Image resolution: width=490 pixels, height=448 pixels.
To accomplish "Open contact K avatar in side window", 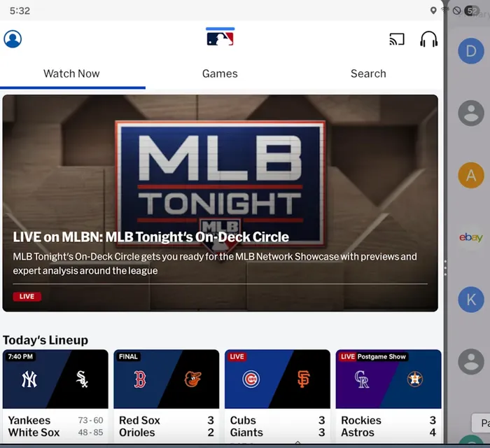I will pyautogui.click(x=471, y=300).
